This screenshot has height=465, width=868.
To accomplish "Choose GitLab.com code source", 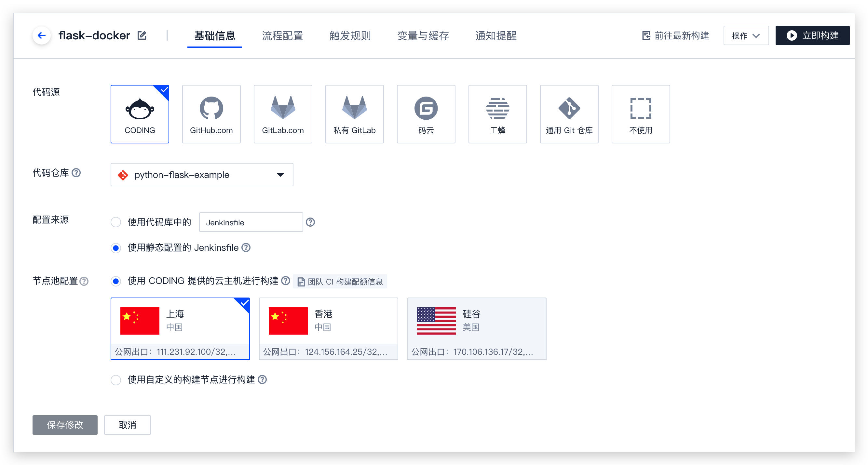I will (x=283, y=114).
